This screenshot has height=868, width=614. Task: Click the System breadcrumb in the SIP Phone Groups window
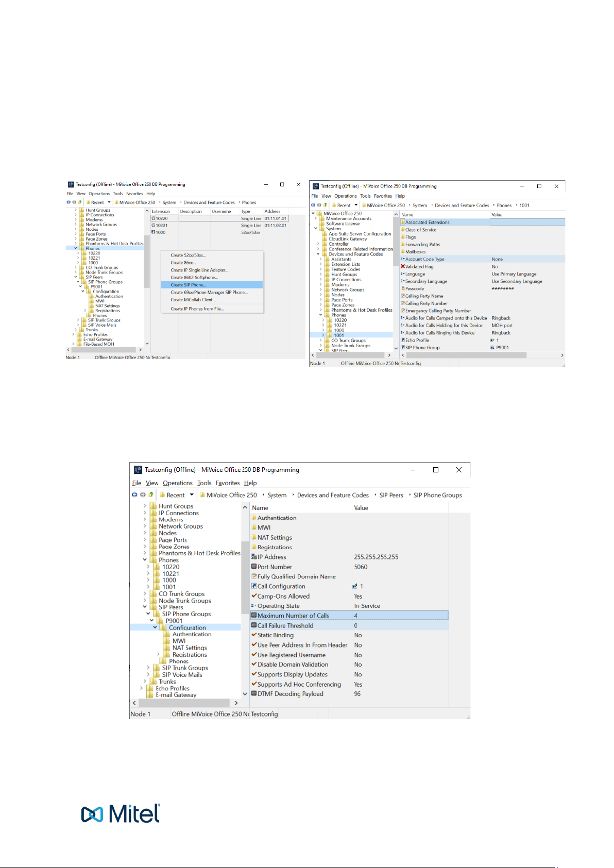click(x=277, y=495)
